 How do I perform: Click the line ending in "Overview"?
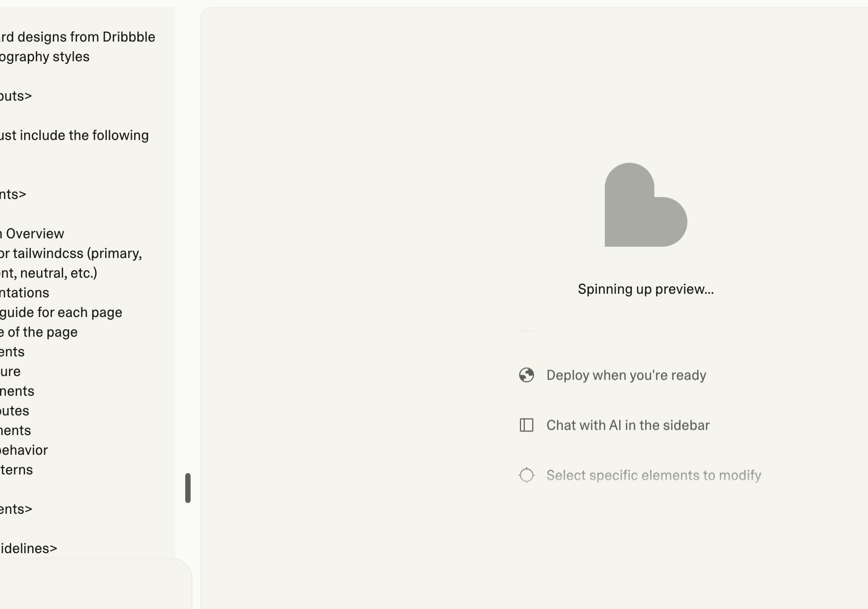pos(33,234)
